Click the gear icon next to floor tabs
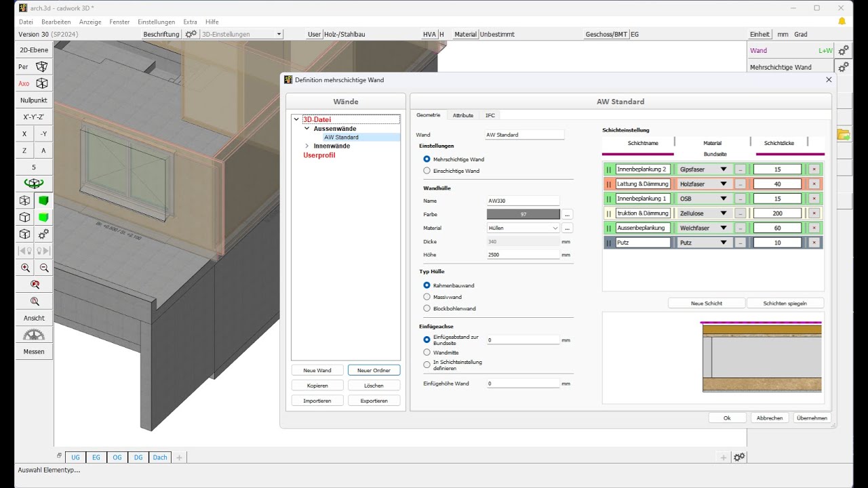The width and height of the screenshot is (868, 488). [740, 457]
